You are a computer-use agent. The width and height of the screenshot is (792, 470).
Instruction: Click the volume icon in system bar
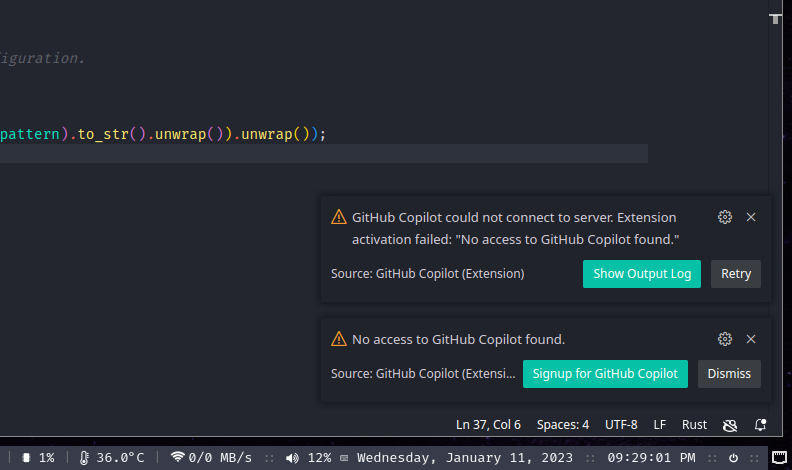tap(292, 458)
